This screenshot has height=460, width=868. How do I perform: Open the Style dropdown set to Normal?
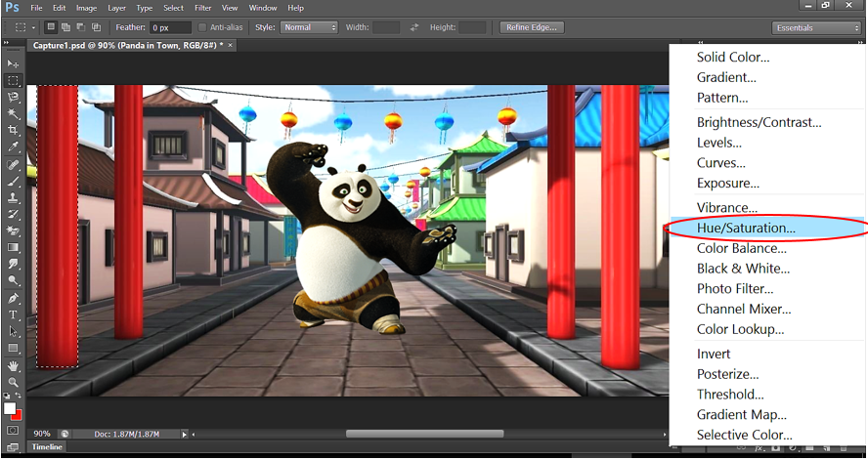coord(309,27)
